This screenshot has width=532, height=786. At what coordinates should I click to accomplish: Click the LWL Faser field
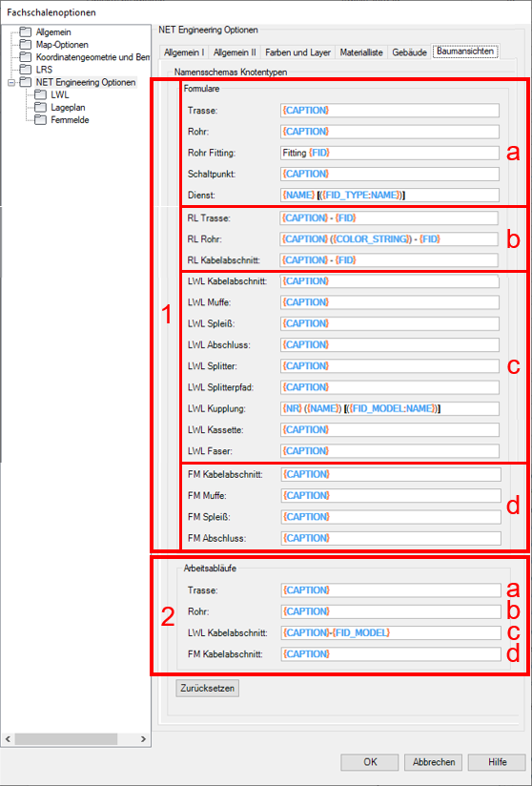[390, 450]
